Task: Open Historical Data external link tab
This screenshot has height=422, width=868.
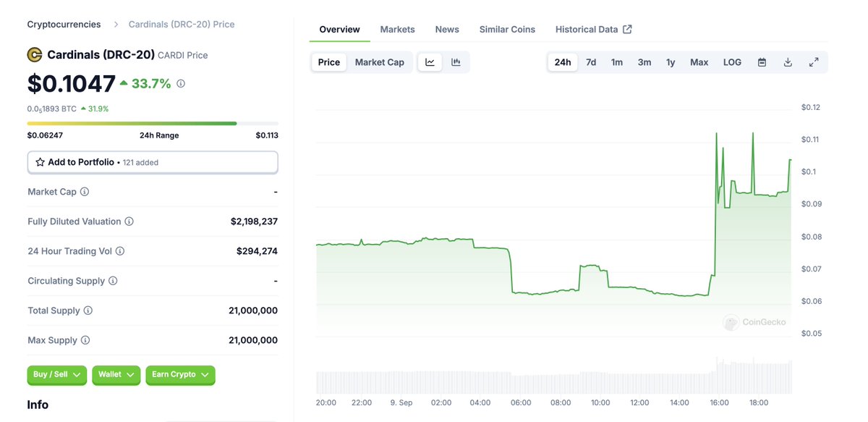Action: click(593, 30)
